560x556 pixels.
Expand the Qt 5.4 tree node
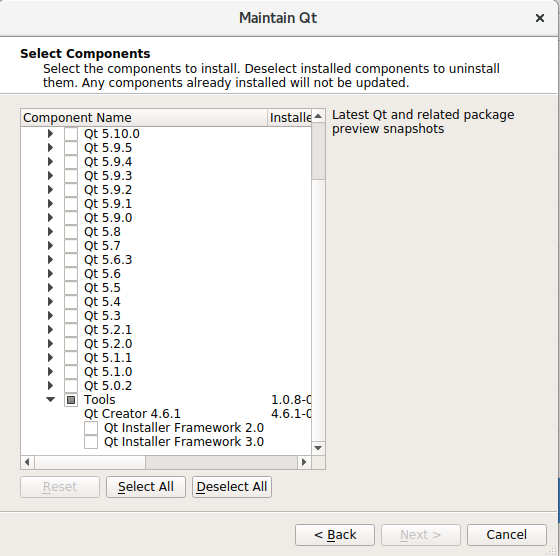(x=50, y=302)
